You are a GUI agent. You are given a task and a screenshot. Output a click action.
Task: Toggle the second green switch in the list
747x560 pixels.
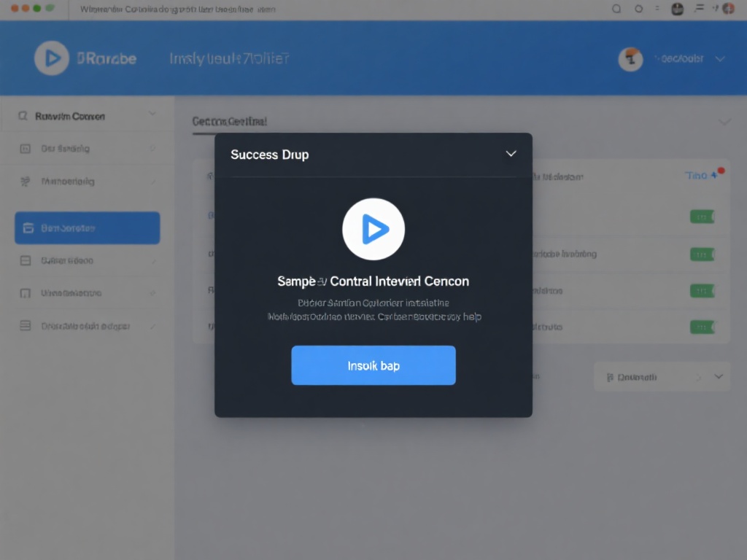click(x=702, y=254)
